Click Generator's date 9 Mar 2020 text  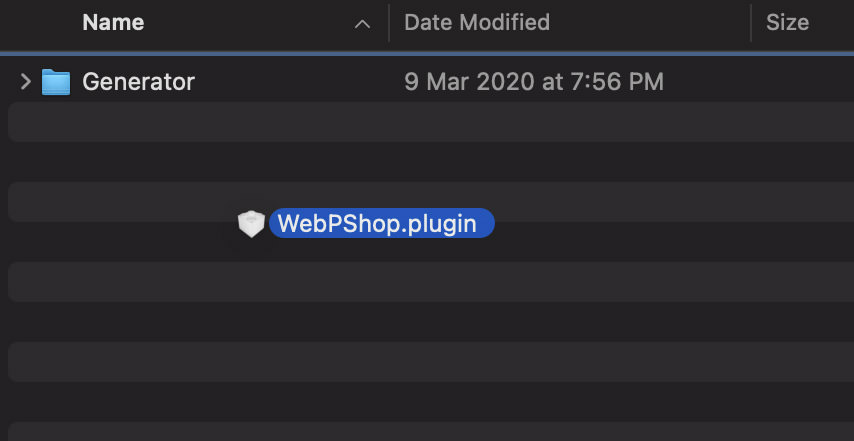[533, 82]
